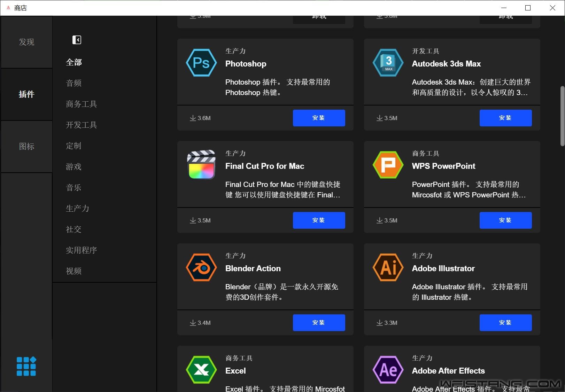Select the 商务工具 category
Screen dimensions: 565x392
pyautogui.click(x=82, y=104)
